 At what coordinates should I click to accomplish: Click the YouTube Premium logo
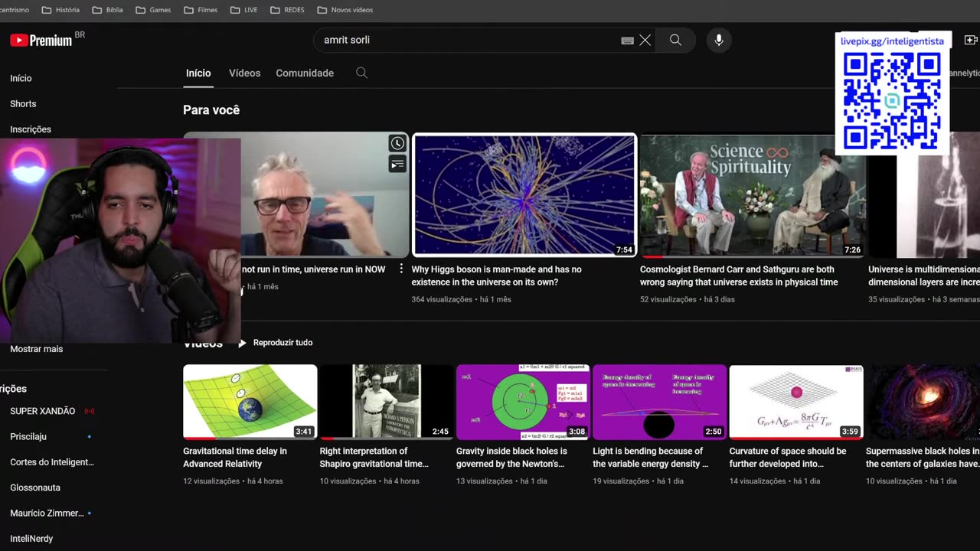41,40
